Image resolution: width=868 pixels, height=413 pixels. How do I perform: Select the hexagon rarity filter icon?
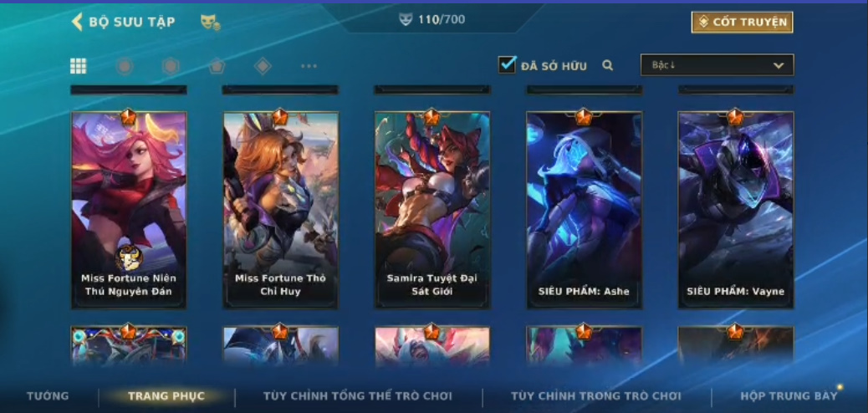coord(171,66)
